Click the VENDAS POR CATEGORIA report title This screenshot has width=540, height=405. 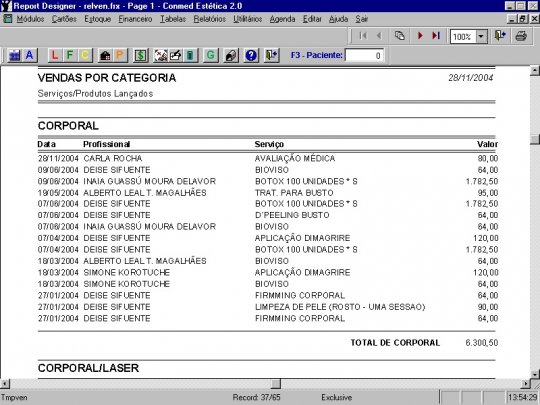[x=107, y=78]
